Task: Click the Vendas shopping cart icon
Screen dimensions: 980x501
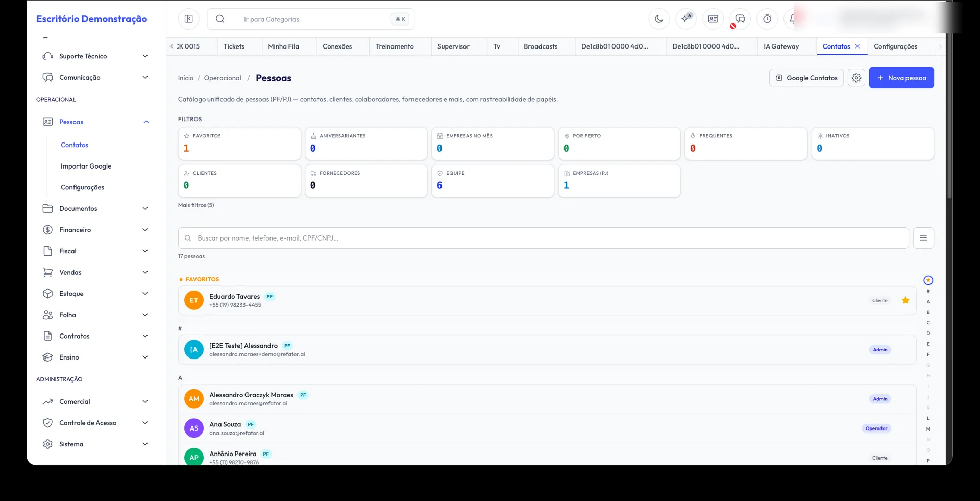Action: [x=48, y=272]
